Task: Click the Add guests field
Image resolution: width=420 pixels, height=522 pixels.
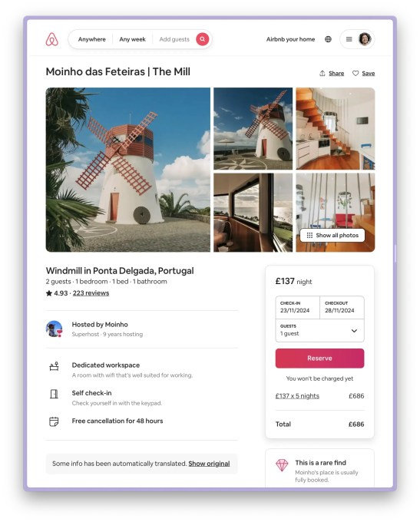Action: click(x=174, y=39)
